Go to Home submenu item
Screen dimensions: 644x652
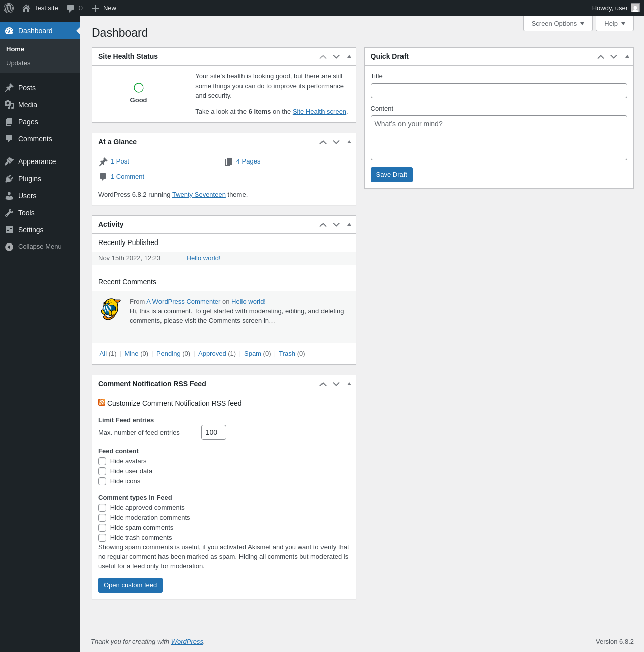(15, 49)
